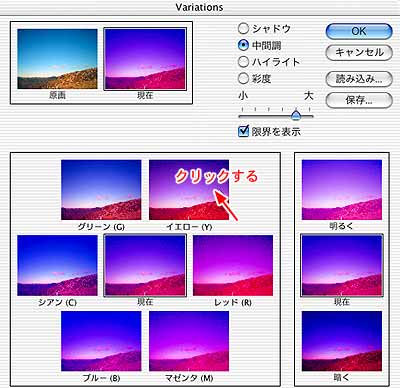The image size is (400, 388).
Task: Click the グリーン (G) green variation thumbnail
Action: point(101,190)
